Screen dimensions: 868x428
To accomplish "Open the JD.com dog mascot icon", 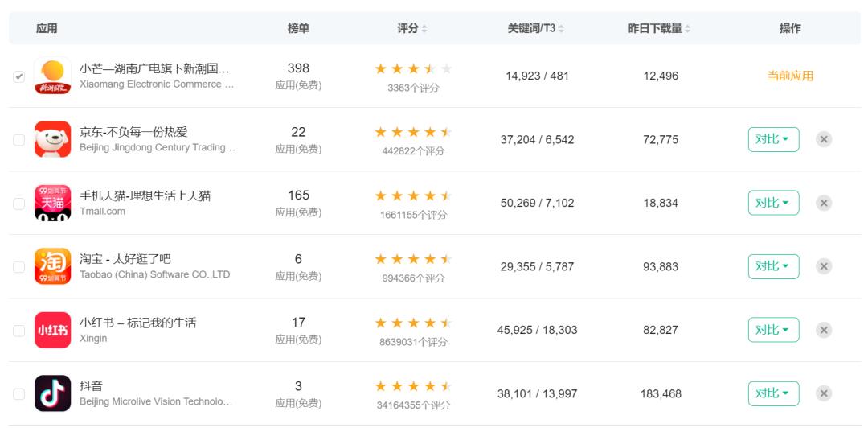I will pyautogui.click(x=52, y=139).
